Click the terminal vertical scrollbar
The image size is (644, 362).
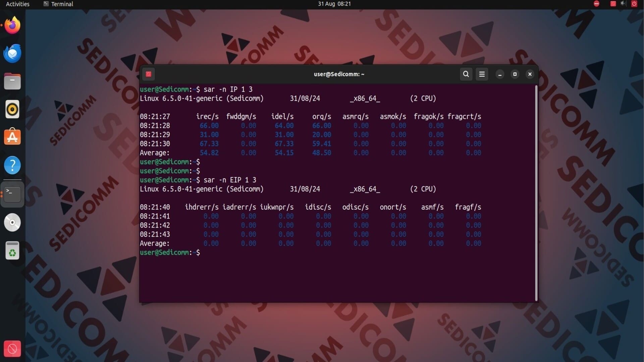point(536,193)
